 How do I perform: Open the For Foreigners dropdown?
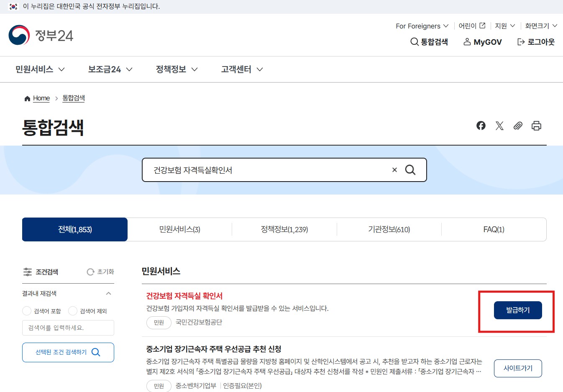[x=422, y=26]
